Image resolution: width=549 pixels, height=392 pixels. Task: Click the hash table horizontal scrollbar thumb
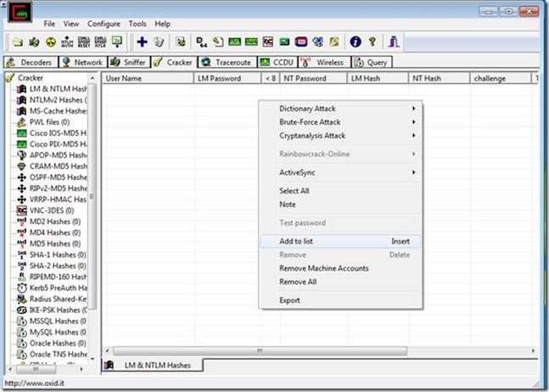260,350
